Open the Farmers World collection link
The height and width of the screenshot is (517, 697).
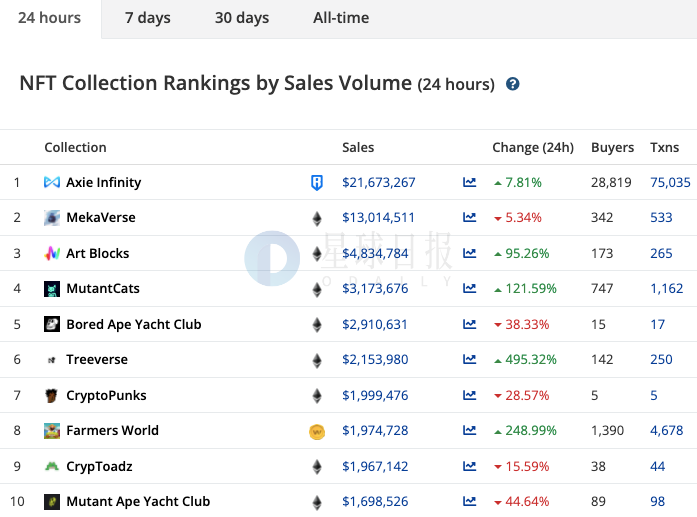112,430
